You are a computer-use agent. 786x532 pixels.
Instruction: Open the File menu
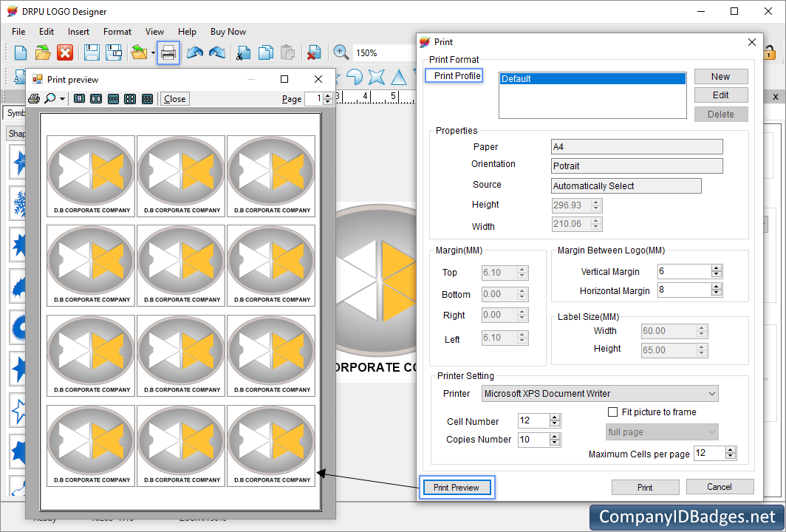(x=18, y=32)
